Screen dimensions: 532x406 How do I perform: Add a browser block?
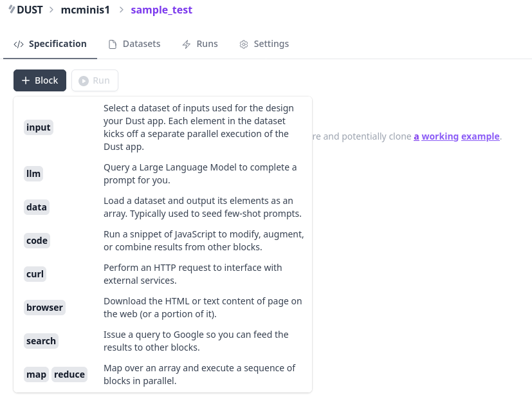click(163, 308)
